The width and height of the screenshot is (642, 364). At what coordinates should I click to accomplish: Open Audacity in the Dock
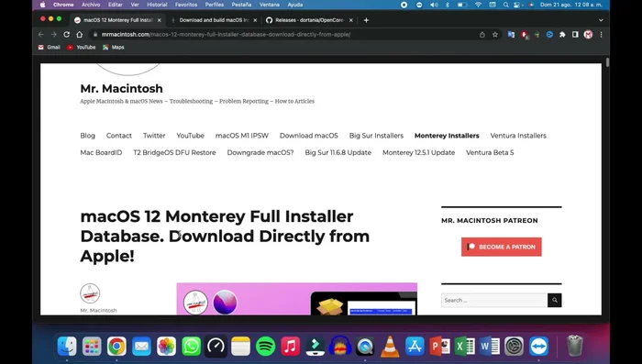pyautogui.click(x=340, y=347)
